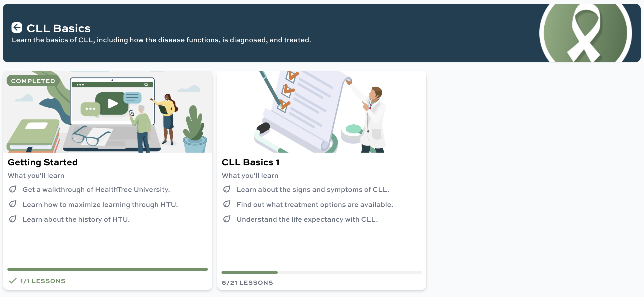Click the COMPLETED badge on Getting Started
The width and height of the screenshot is (644, 297).
pos(33,81)
